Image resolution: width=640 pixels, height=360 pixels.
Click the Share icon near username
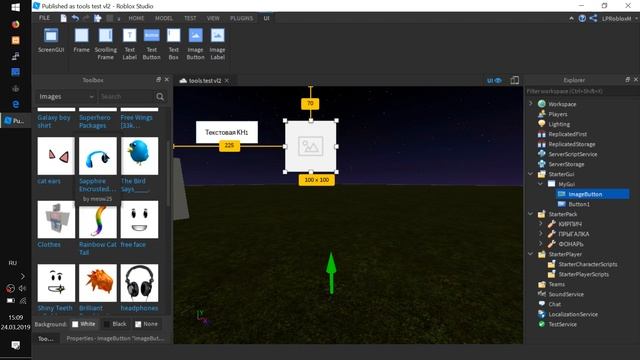(593, 18)
